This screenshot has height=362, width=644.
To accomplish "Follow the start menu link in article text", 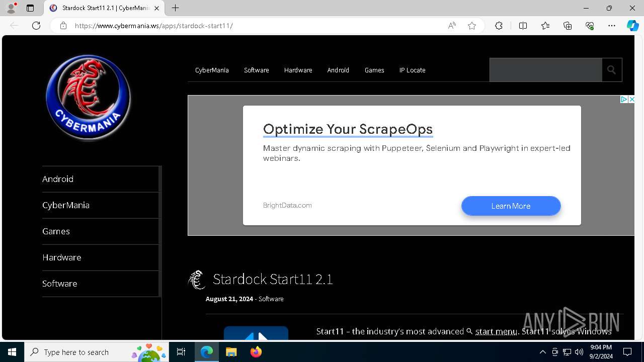I will pos(496,331).
